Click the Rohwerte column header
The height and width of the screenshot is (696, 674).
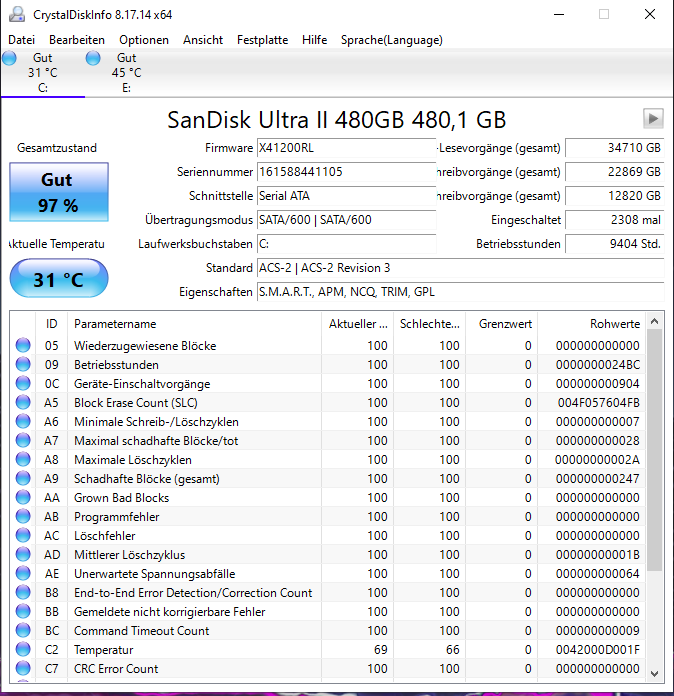coord(592,324)
